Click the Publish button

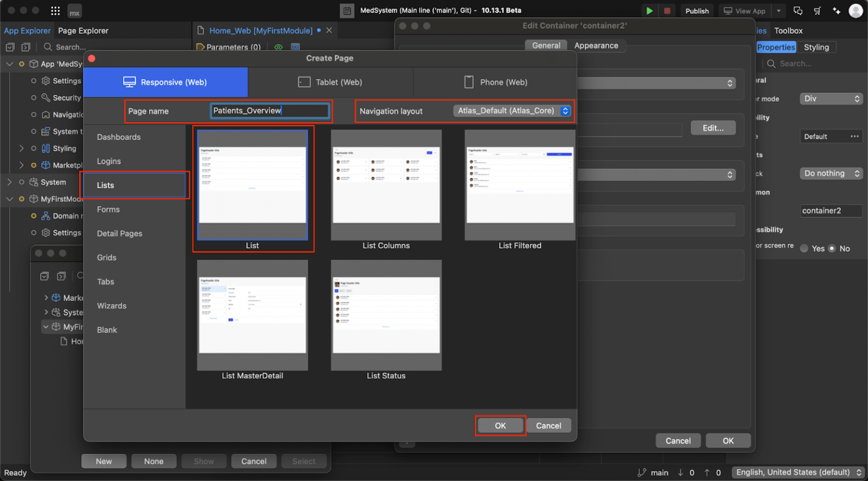[697, 10]
